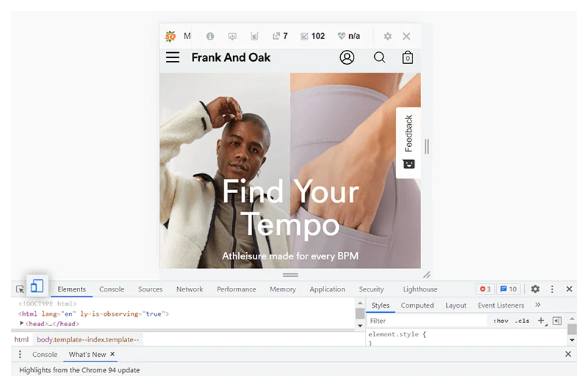Click the inspect element picker icon

[20, 290]
